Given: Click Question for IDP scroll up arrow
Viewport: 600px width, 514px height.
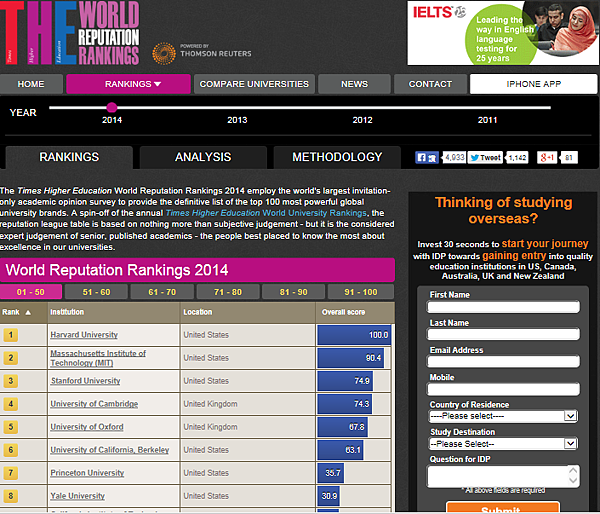Looking at the screenshot, I should (x=573, y=470).
